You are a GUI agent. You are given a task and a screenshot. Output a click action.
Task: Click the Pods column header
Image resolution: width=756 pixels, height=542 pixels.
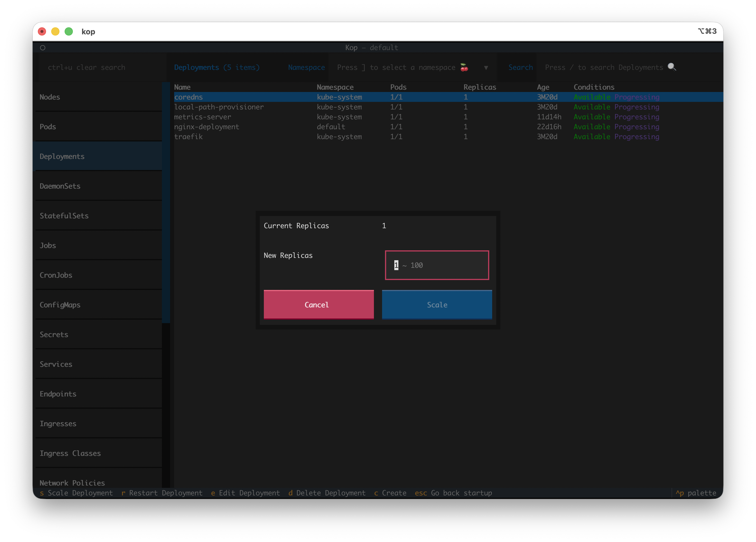[398, 87]
